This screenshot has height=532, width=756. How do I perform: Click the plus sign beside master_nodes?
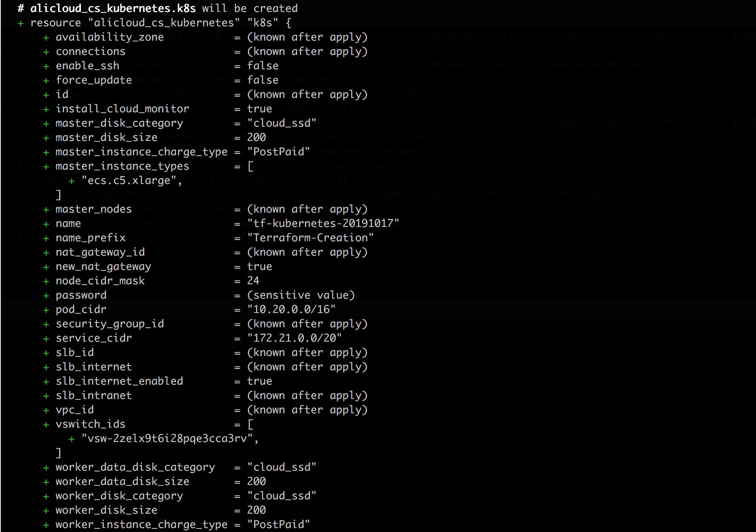tap(46, 209)
